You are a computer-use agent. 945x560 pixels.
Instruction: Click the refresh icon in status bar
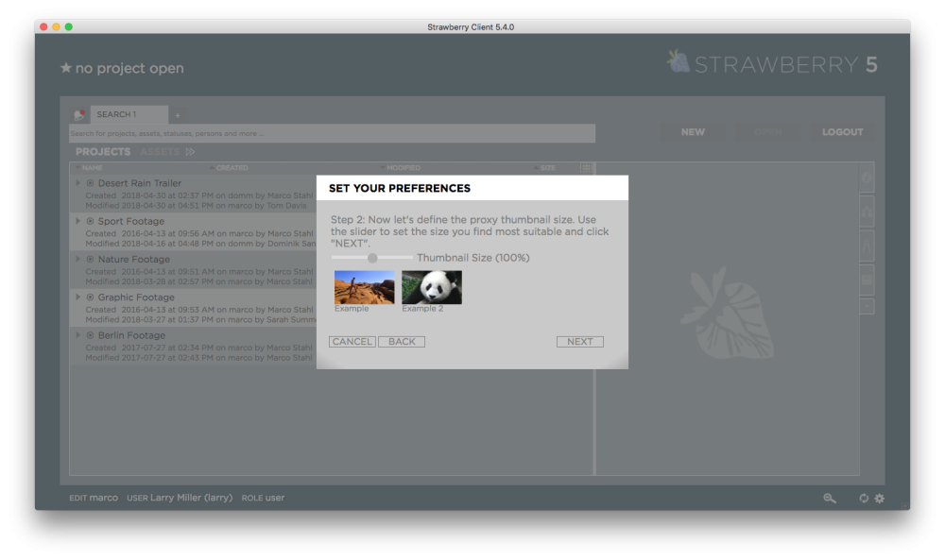pos(864,499)
